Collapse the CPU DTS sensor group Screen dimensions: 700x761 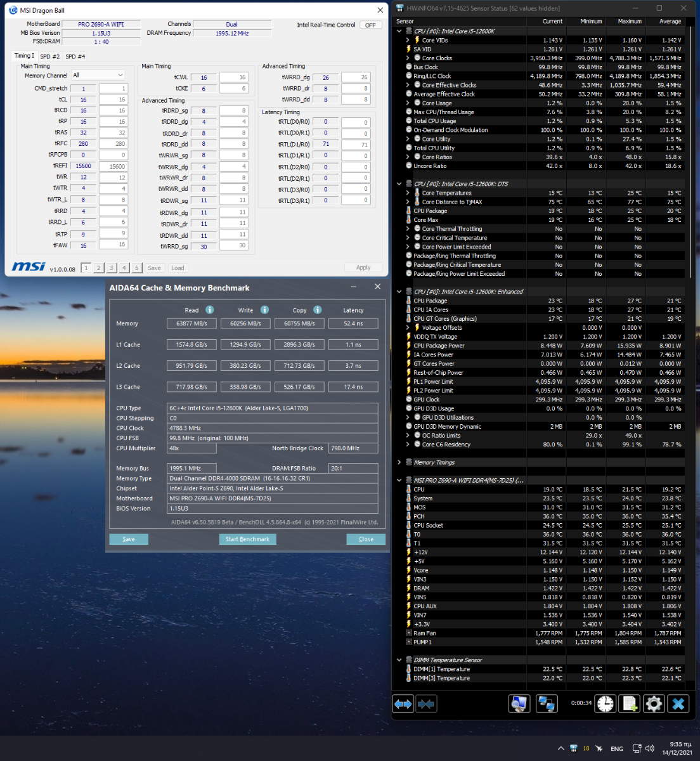399,184
